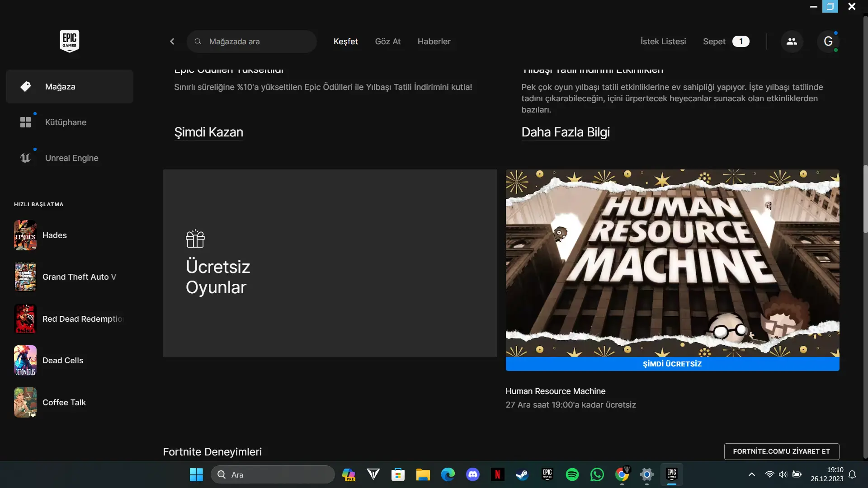Open Kütüphane in the sidebar
This screenshot has width=868, height=488.
point(70,122)
